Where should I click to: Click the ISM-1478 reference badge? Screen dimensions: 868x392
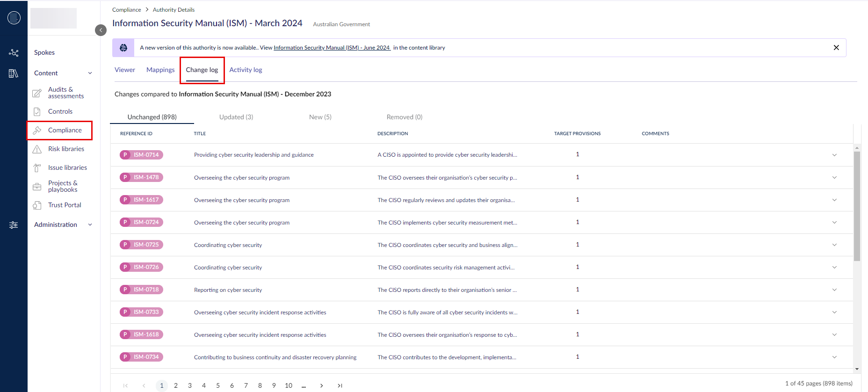[x=141, y=177]
